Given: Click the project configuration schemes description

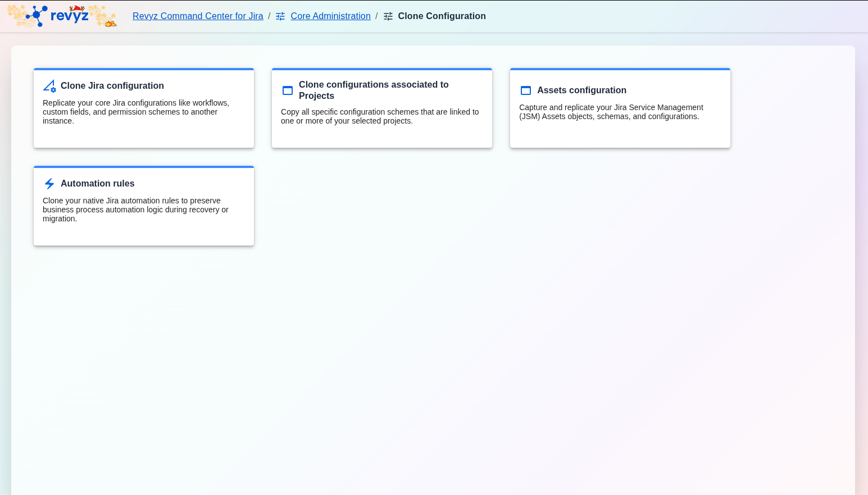Looking at the screenshot, I should click(x=380, y=116).
